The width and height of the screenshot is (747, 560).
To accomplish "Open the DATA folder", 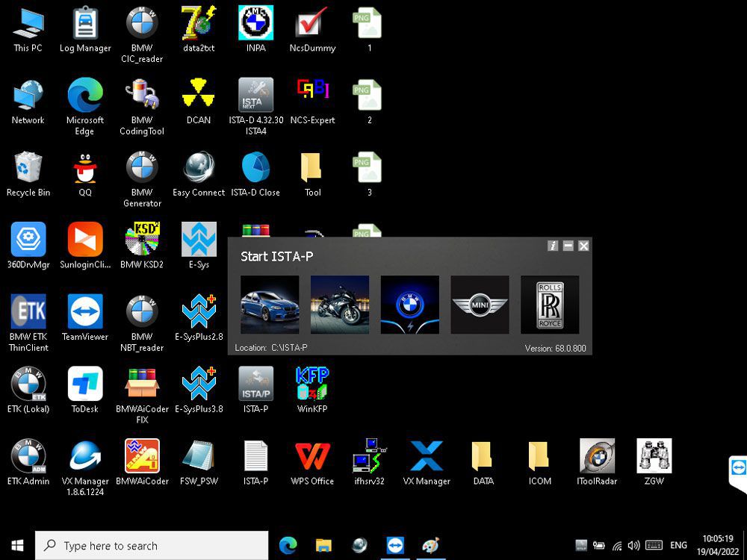I will click(483, 463).
